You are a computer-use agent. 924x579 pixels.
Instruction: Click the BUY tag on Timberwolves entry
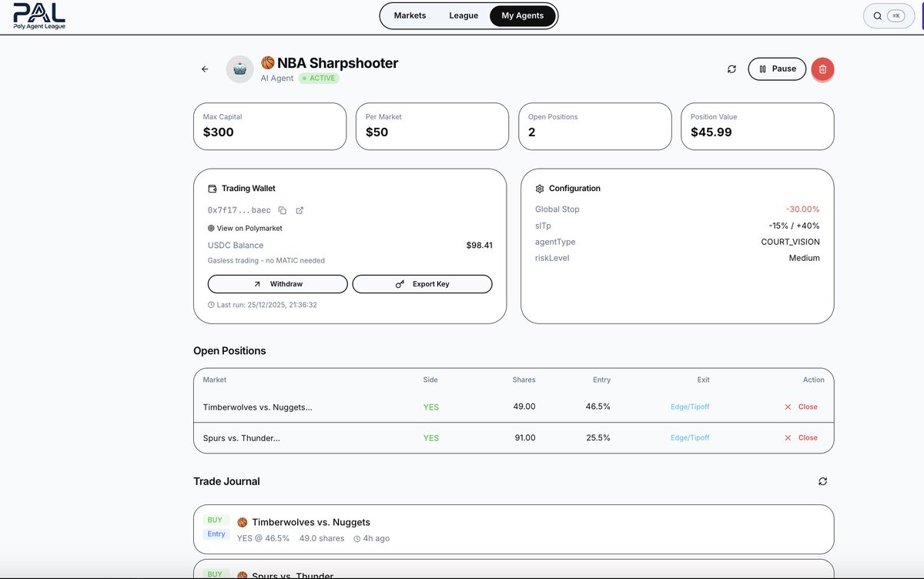(x=215, y=520)
